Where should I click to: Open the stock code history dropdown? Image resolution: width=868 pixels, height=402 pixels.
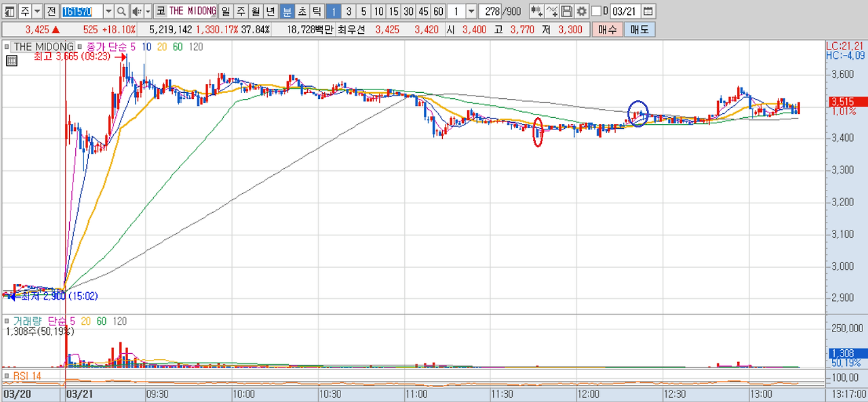[108, 12]
